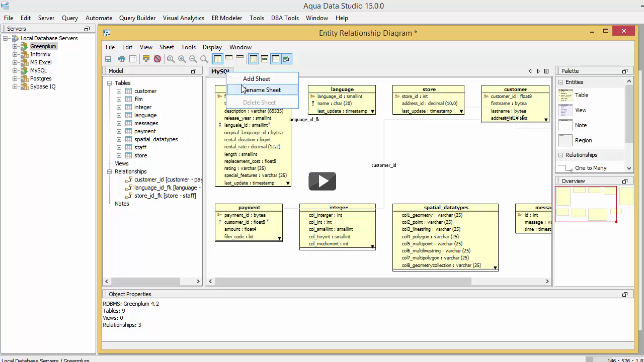Click the Print toolbar icon
The width and height of the screenshot is (644, 362).
pos(121,59)
